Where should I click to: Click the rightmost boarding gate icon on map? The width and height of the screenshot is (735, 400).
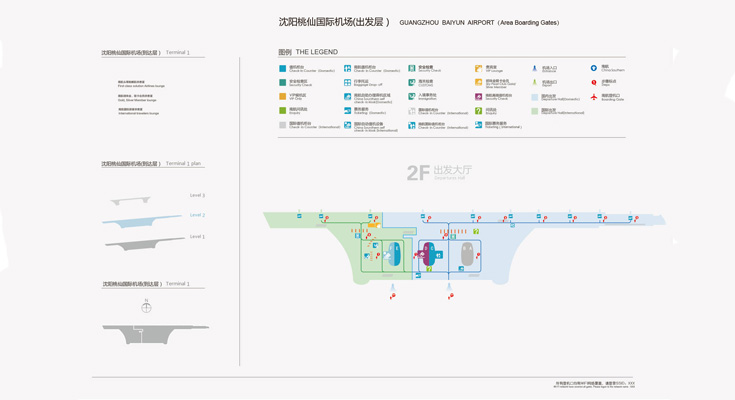pos(630,219)
